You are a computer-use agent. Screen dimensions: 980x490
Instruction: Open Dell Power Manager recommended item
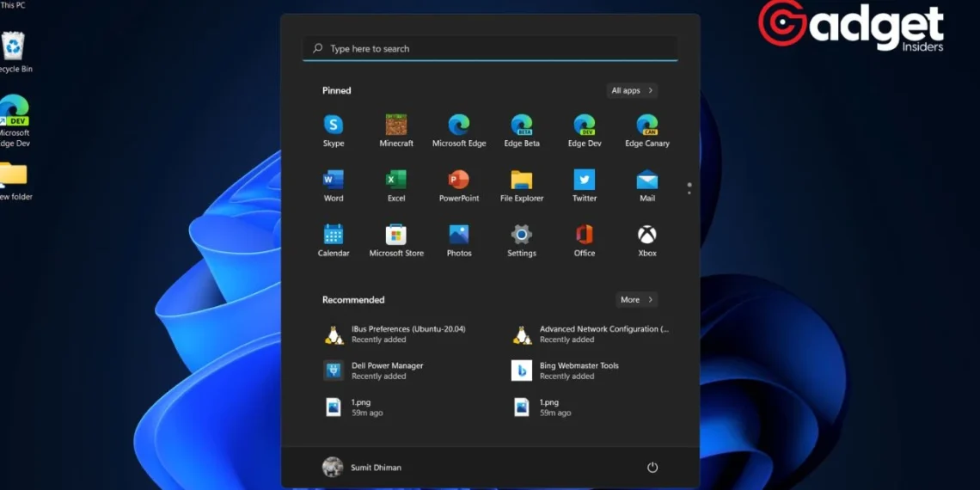[x=387, y=371]
